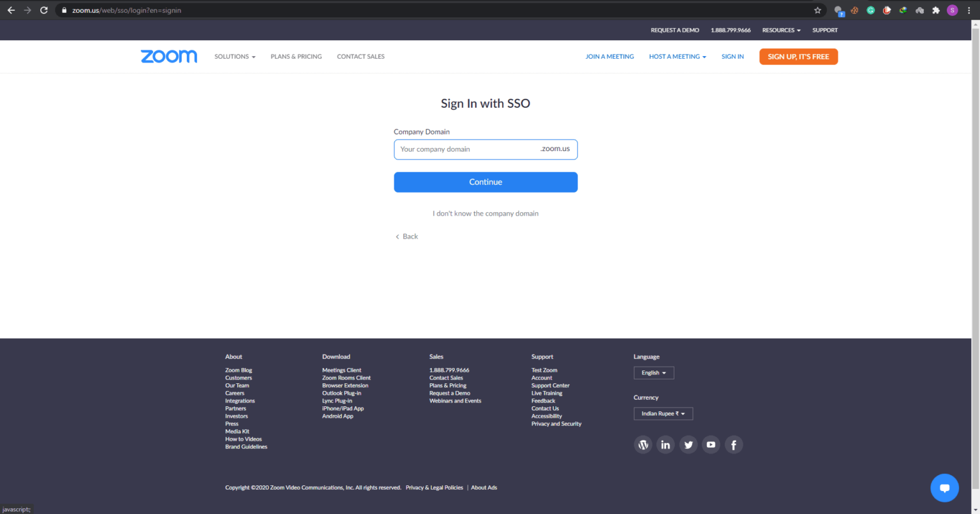Expand the Solutions dropdown
980x514 pixels.
pos(234,56)
